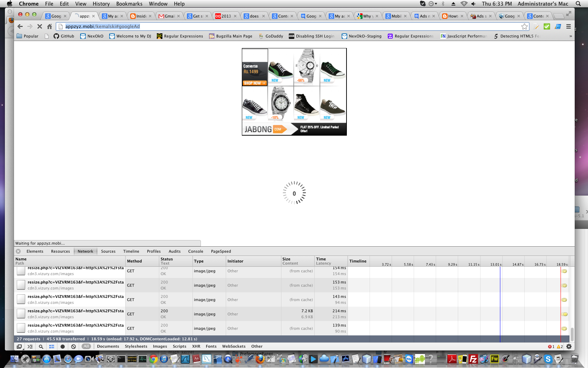Click the address bar URL field
The height and width of the screenshot is (368, 588).
coord(292,26)
